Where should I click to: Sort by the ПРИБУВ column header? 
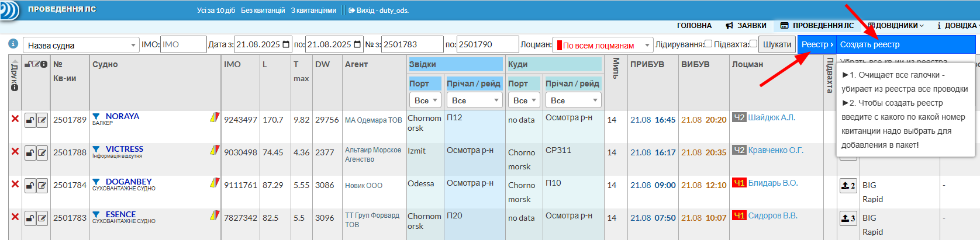[646, 64]
